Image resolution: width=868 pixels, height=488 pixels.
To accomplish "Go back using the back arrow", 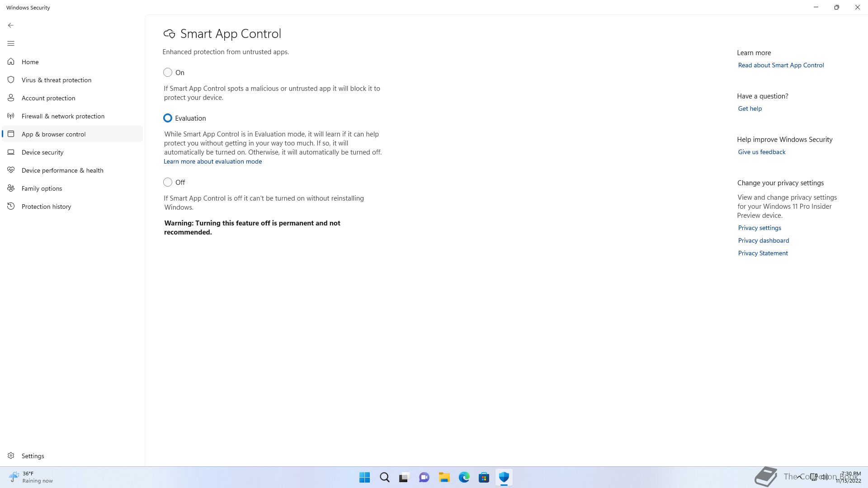I will (11, 25).
